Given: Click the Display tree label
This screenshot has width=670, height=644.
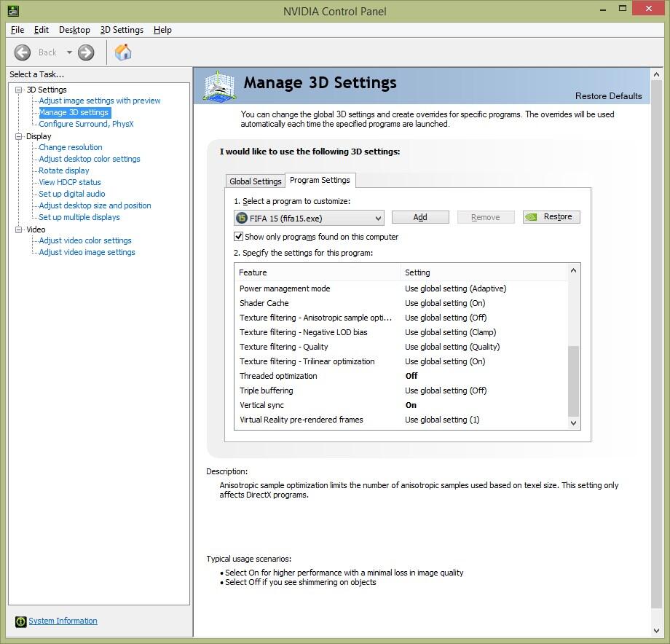Looking at the screenshot, I should pyautogui.click(x=39, y=136).
